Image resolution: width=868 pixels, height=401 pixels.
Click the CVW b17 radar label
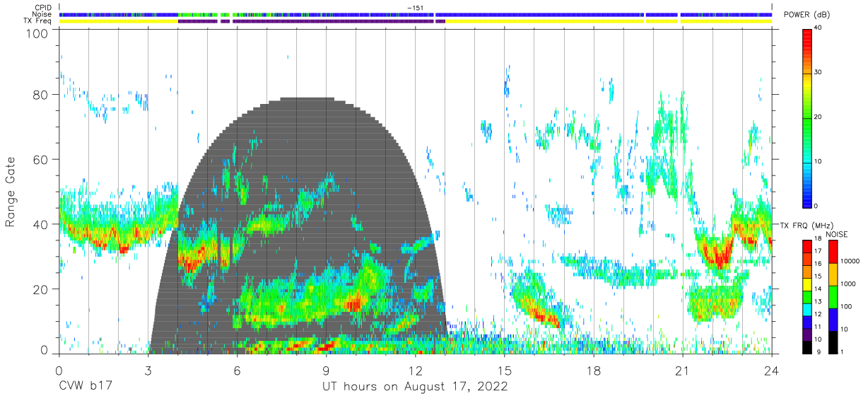point(85,387)
